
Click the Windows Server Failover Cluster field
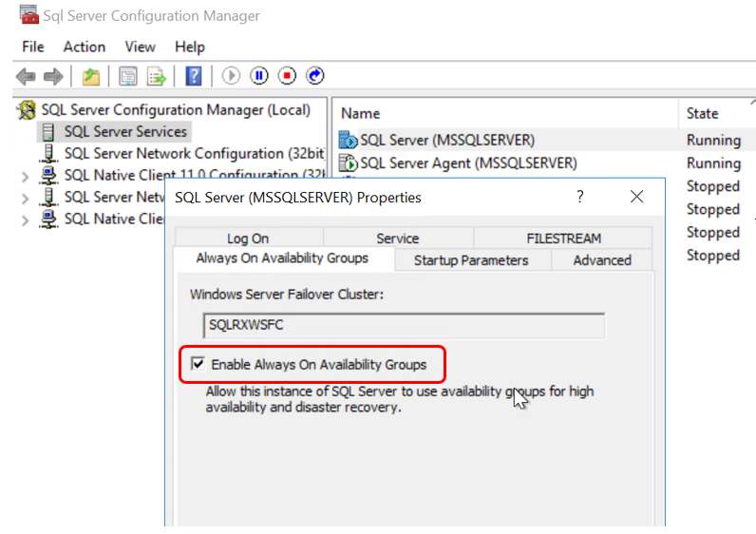point(404,326)
